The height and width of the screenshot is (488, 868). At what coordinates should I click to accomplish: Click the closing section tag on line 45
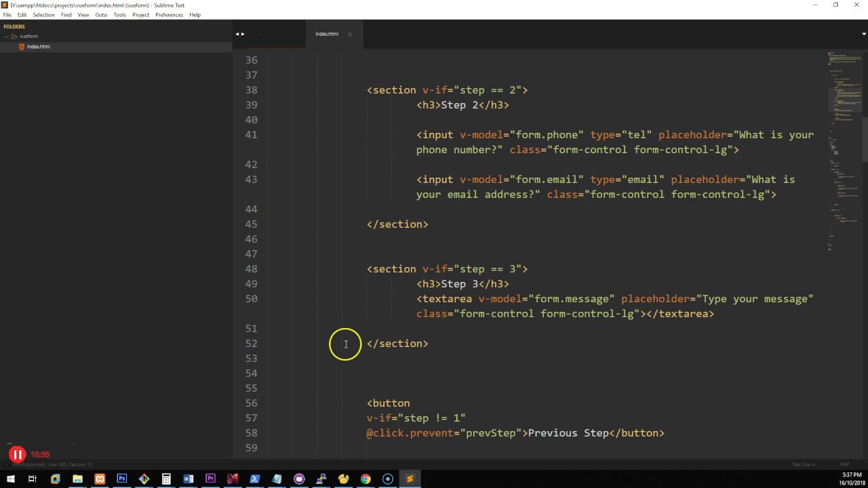point(397,224)
